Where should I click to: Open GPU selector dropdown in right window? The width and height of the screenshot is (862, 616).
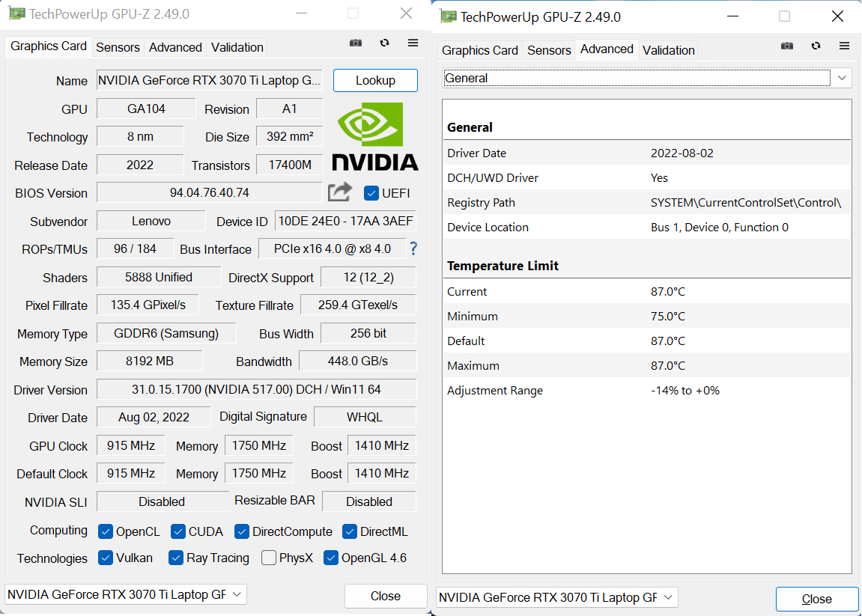pos(557,597)
